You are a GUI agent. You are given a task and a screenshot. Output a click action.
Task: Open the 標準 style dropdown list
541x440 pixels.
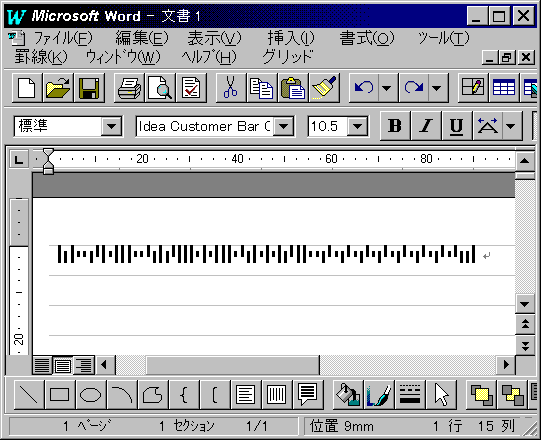[x=111, y=126]
